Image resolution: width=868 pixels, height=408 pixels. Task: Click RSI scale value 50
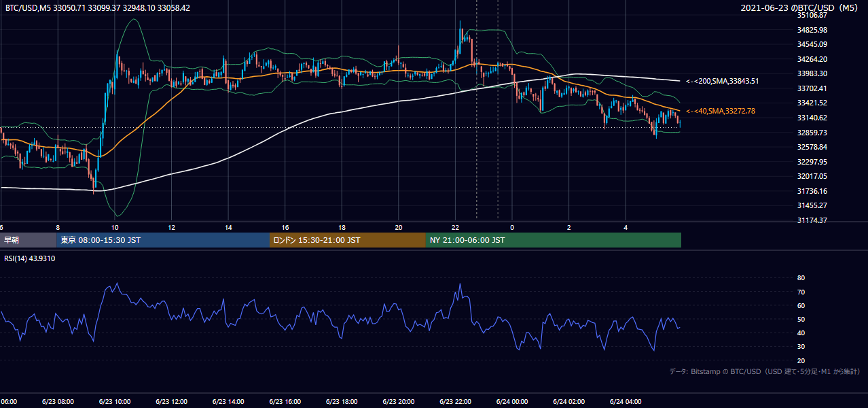[x=801, y=319]
